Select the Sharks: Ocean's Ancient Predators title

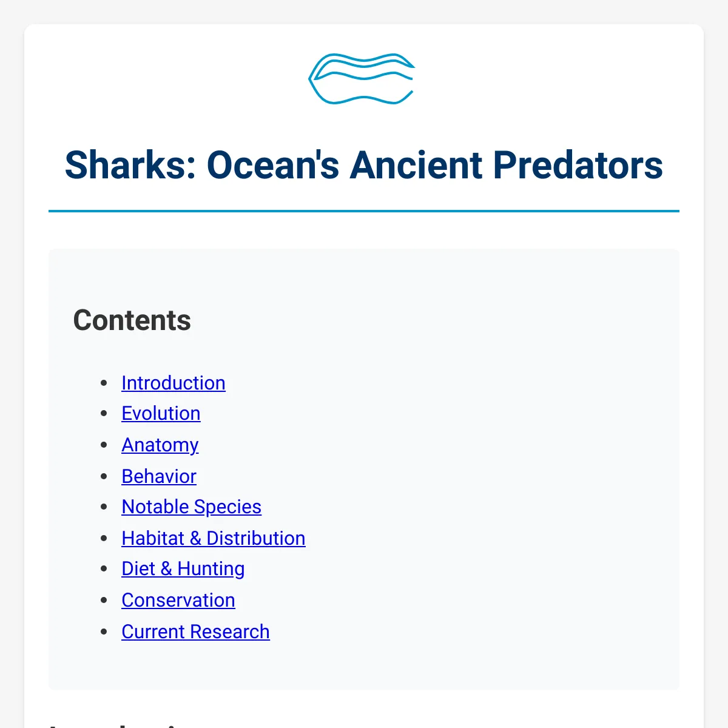364,165
